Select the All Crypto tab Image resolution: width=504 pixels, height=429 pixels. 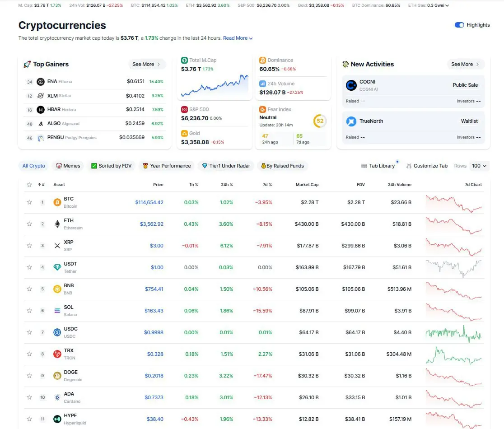tap(33, 166)
